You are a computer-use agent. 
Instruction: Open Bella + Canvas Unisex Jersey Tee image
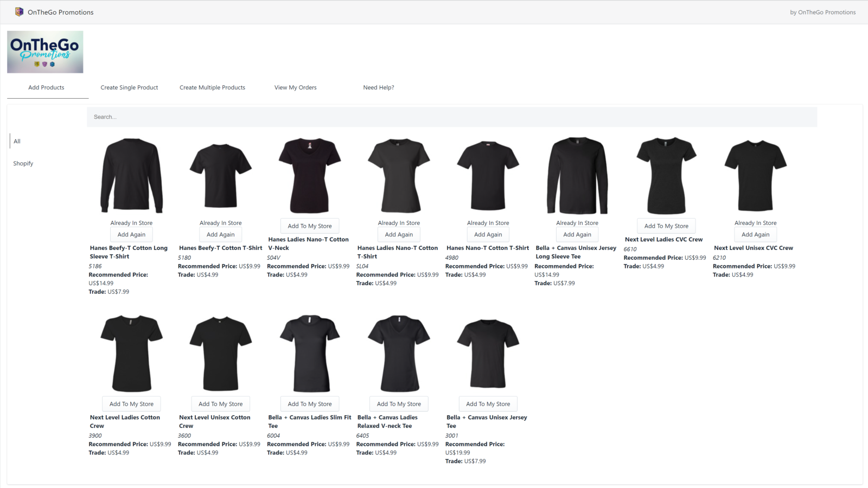(x=488, y=354)
